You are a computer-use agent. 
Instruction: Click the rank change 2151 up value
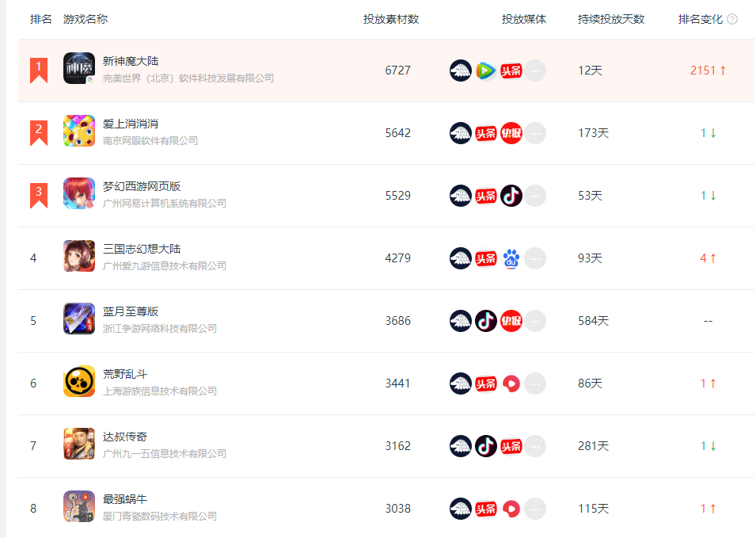(708, 71)
